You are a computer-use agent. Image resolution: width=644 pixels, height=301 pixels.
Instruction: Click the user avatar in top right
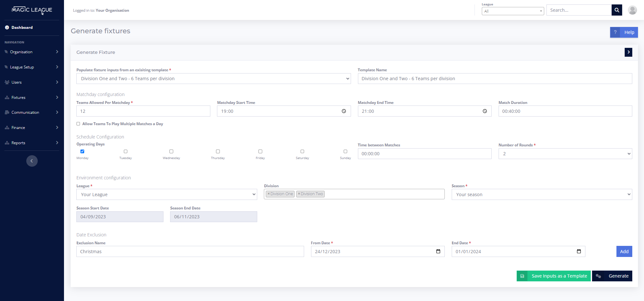(x=632, y=10)
